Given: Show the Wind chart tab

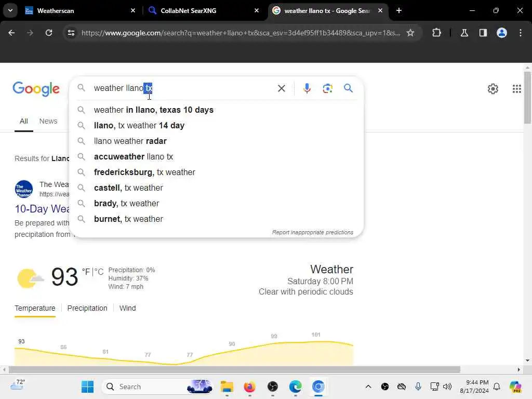Looking at the screenshot, I should click(128, 308).
